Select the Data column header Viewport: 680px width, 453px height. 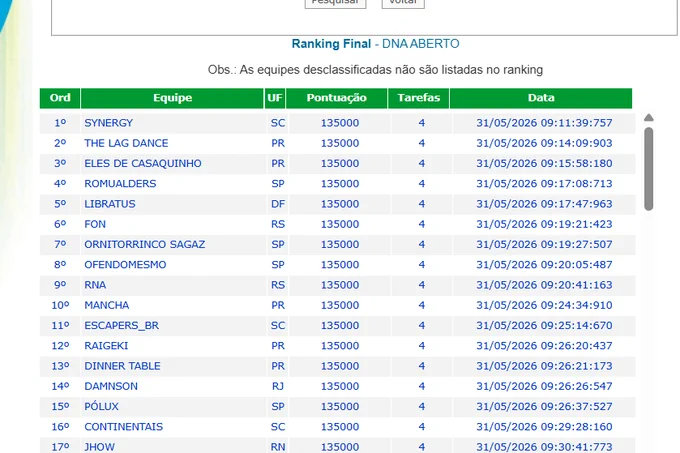click(541, 98)
